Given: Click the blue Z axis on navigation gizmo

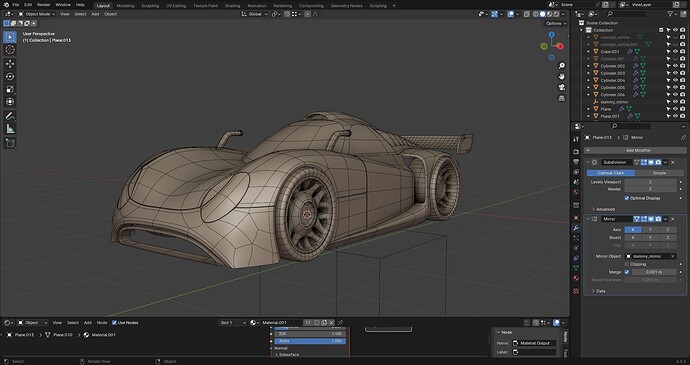Looking at the screenshot, I should [x=551, y=34].
